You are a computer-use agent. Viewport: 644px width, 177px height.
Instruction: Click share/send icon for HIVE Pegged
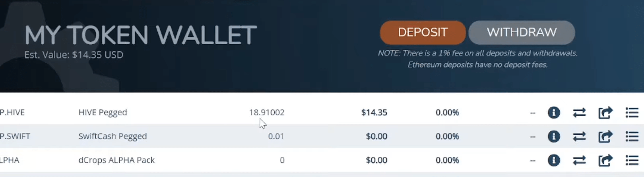pos(605,113)
